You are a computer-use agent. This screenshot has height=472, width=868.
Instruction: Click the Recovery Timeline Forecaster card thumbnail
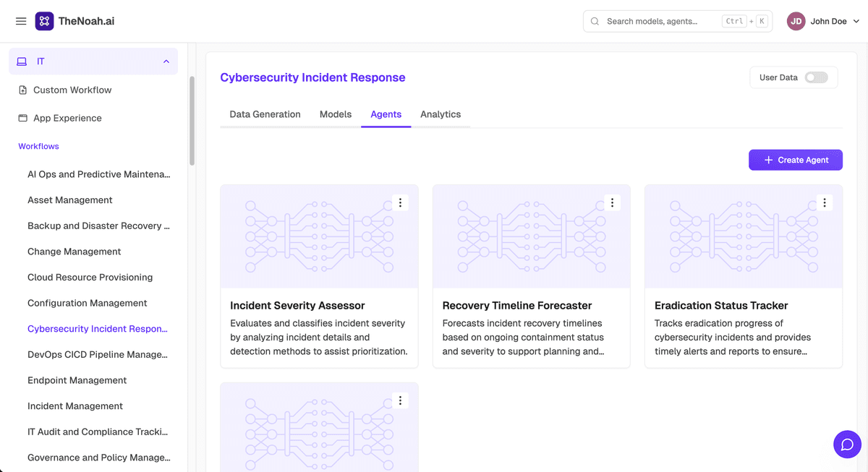tap(531, 236)
